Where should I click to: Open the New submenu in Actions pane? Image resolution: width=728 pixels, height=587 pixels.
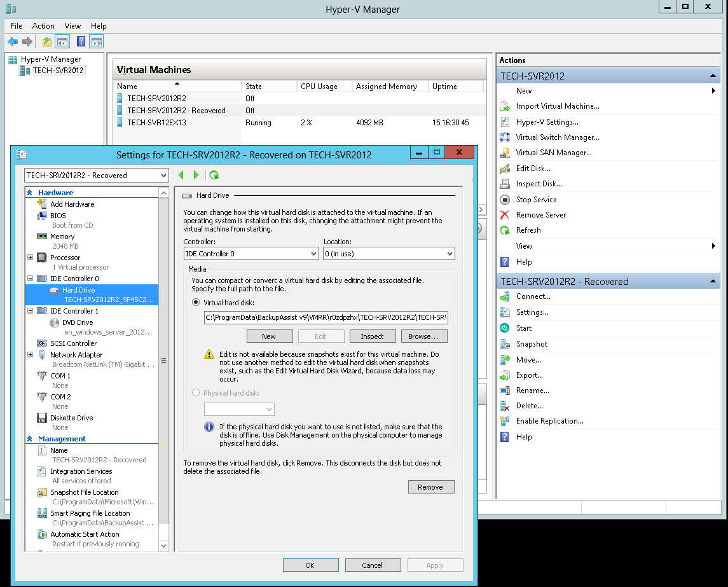point(608,91)
